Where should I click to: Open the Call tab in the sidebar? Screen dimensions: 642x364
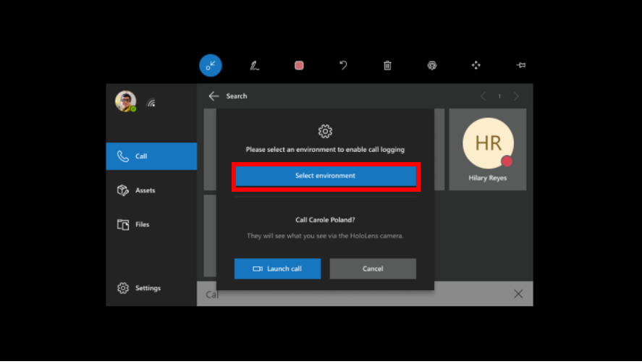click(x=151, y=156)
